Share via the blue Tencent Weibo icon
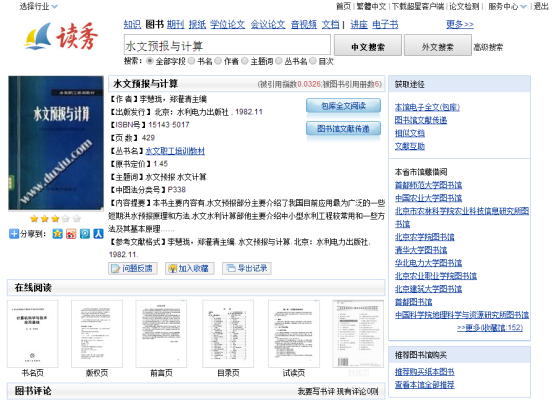The width and height of the screenshot is (555, 401). [x=85, y=234]
